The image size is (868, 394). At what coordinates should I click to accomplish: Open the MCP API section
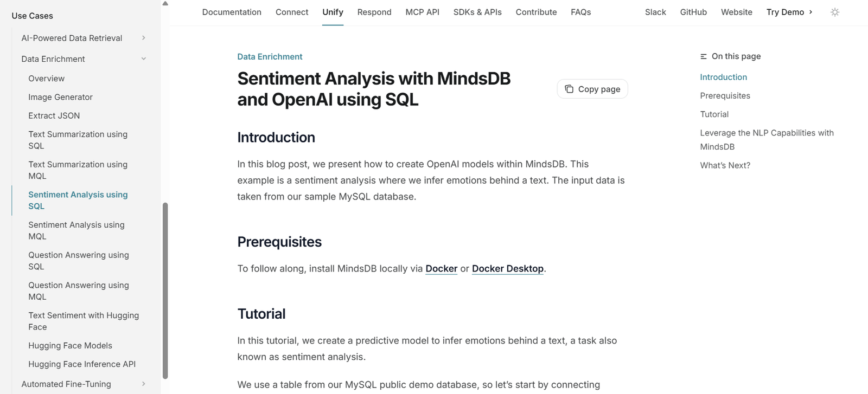point(422,11)
